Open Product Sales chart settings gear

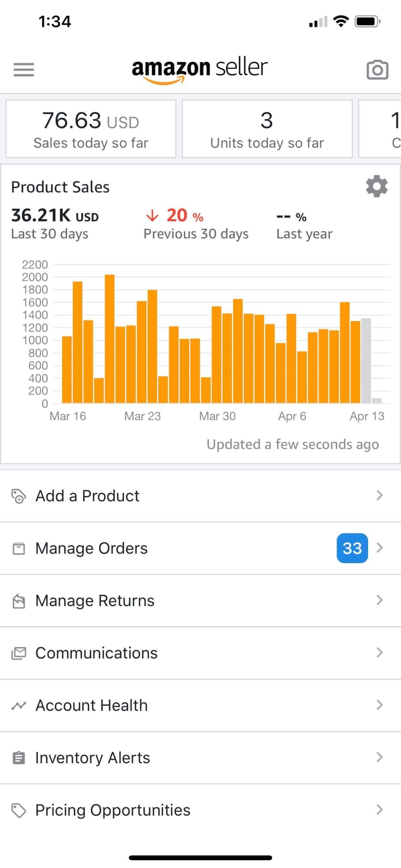click(x=376, y=186)
